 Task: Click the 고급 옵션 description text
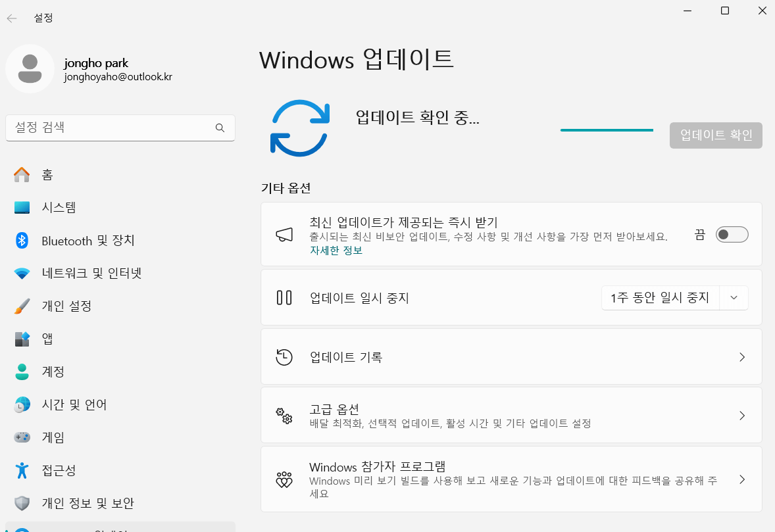point(450,423)
